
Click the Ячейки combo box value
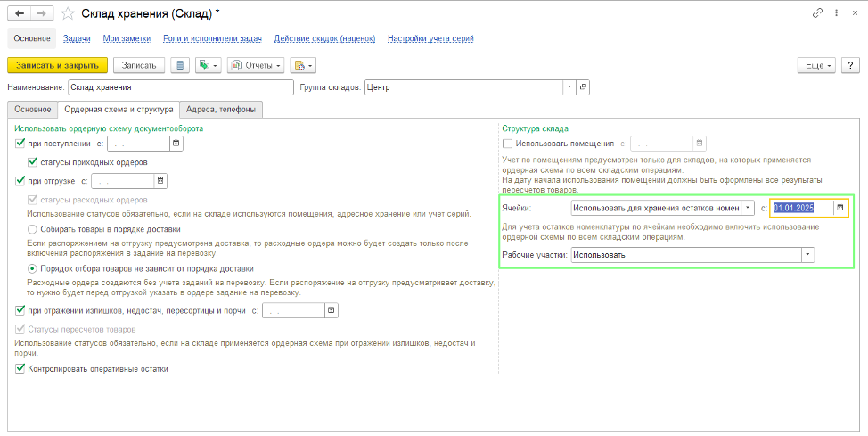tap(656, 208)
